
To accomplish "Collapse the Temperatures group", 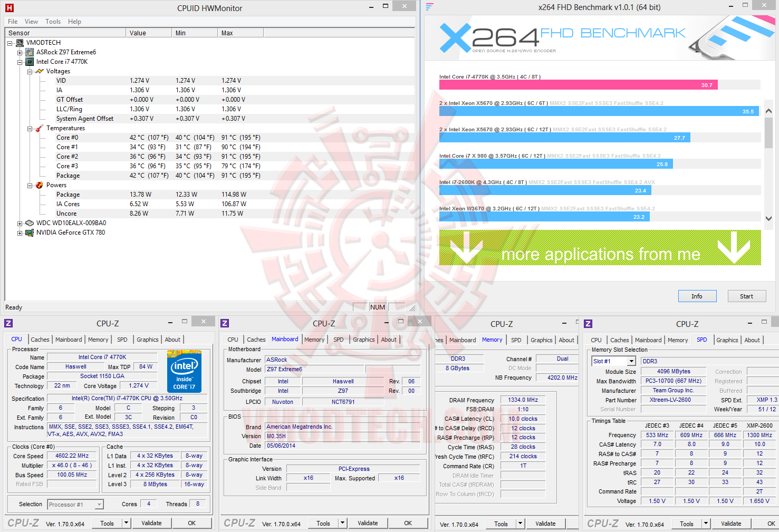I will (30, 129).
